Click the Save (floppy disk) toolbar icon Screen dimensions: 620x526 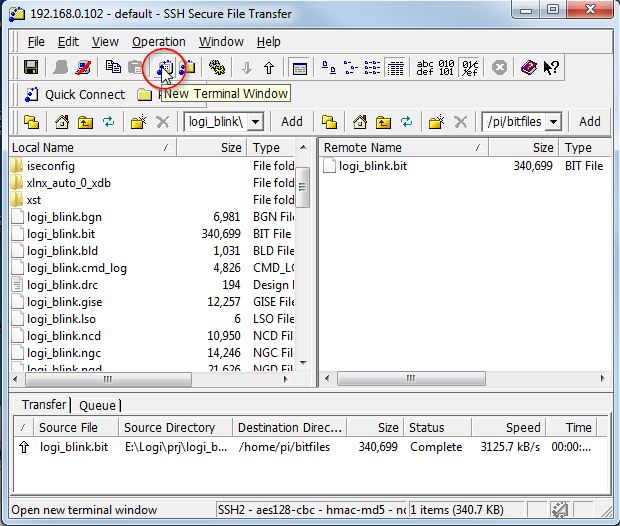pyautogui.click(x=31, y=68)
